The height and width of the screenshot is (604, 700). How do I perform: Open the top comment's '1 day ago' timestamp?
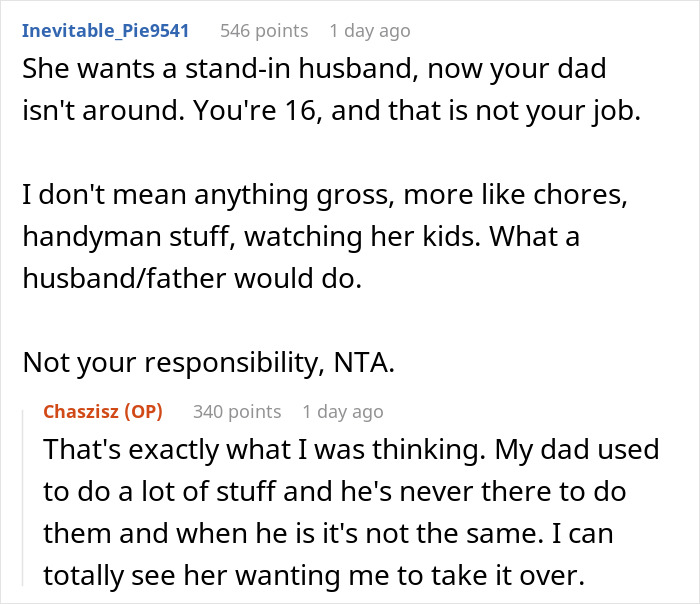point(369,31)
